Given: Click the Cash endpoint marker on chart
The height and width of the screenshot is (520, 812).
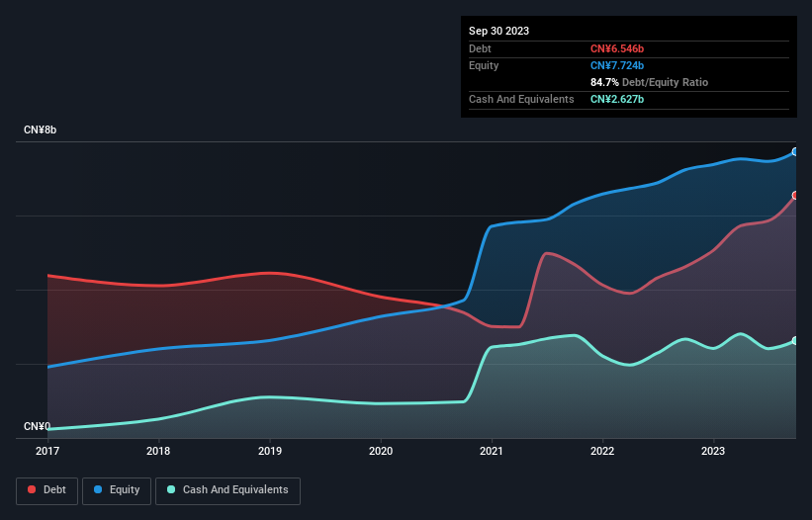Looking at the screenshot, I should 795,341.
